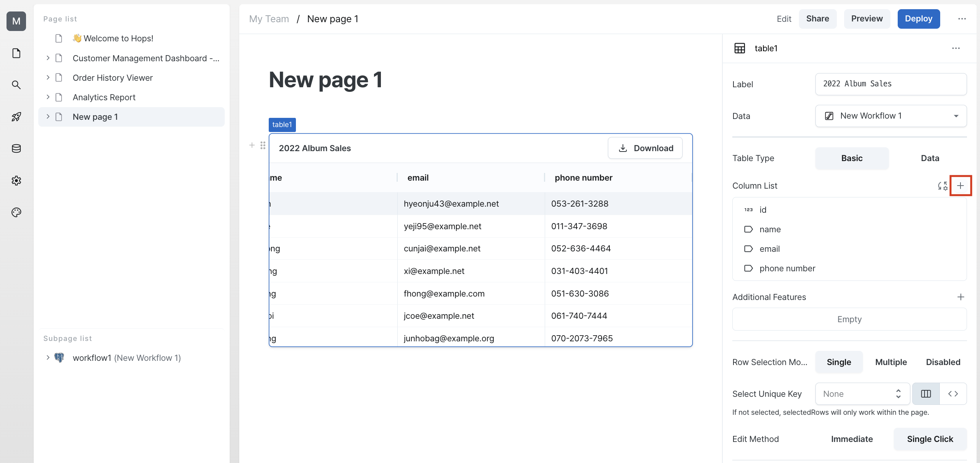Click the hyeonju43@example.net cell
The image size is (980, 463).
pyautogui.click(x=471, y=204)
